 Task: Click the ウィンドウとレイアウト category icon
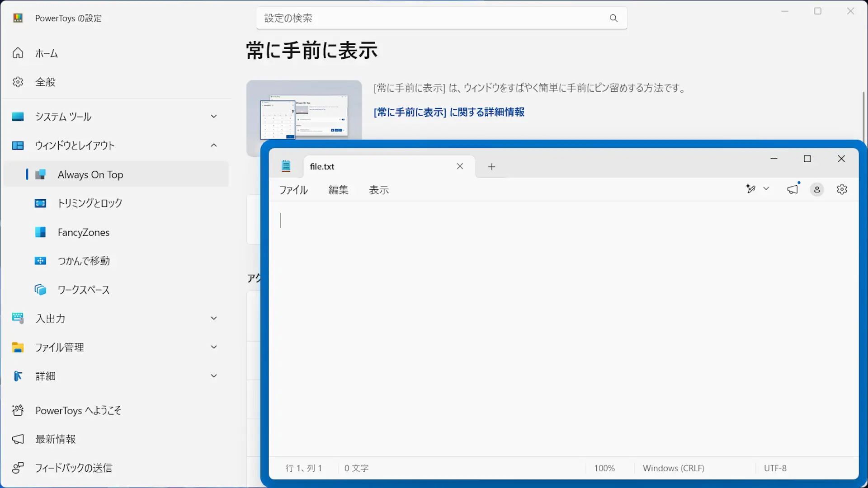coord(18,145)
